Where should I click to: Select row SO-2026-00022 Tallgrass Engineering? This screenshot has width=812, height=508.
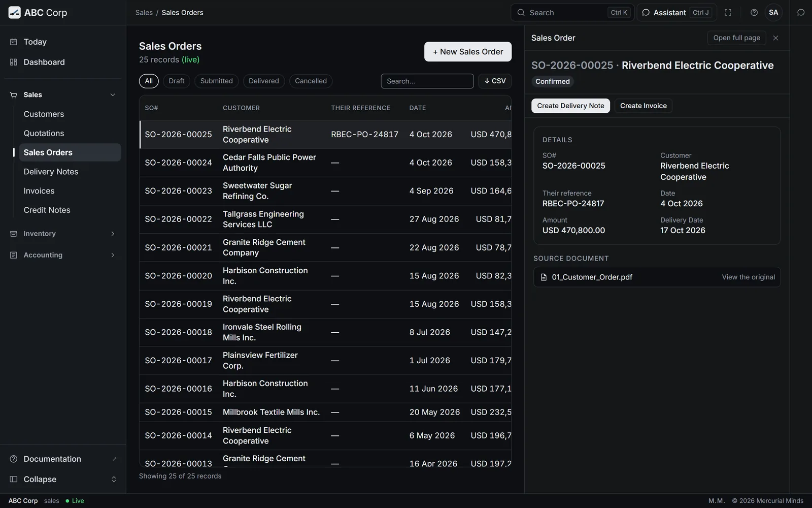(x=325, y=219)
